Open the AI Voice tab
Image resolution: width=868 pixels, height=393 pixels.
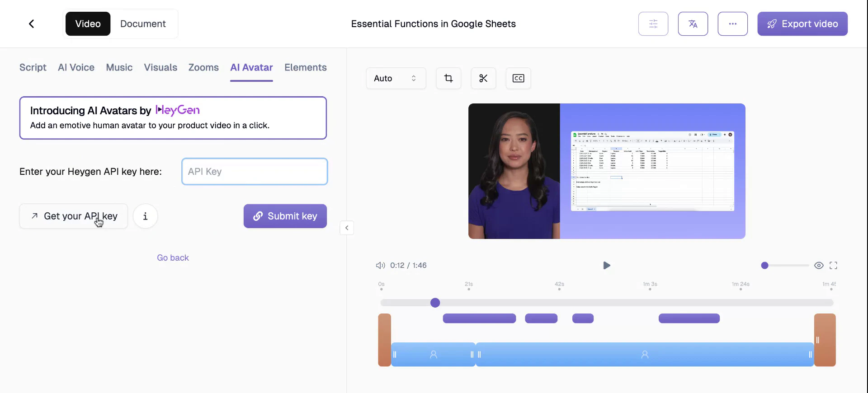click(76, 67)
